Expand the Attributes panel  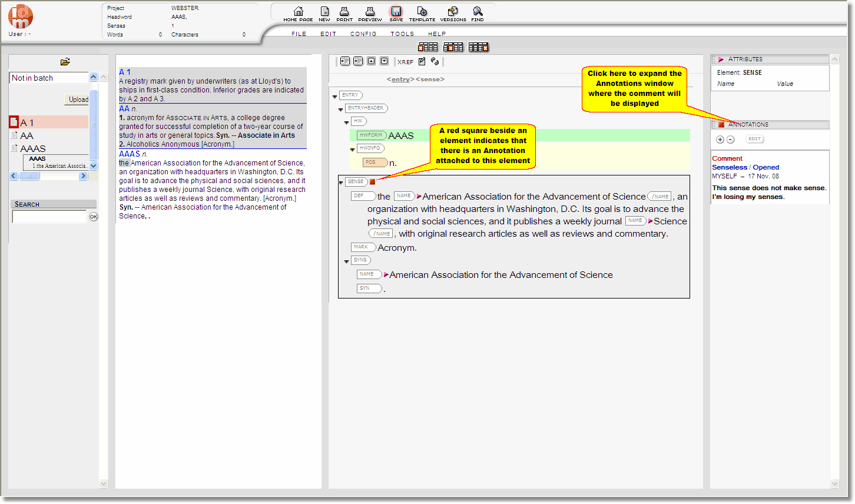point(721,59)
